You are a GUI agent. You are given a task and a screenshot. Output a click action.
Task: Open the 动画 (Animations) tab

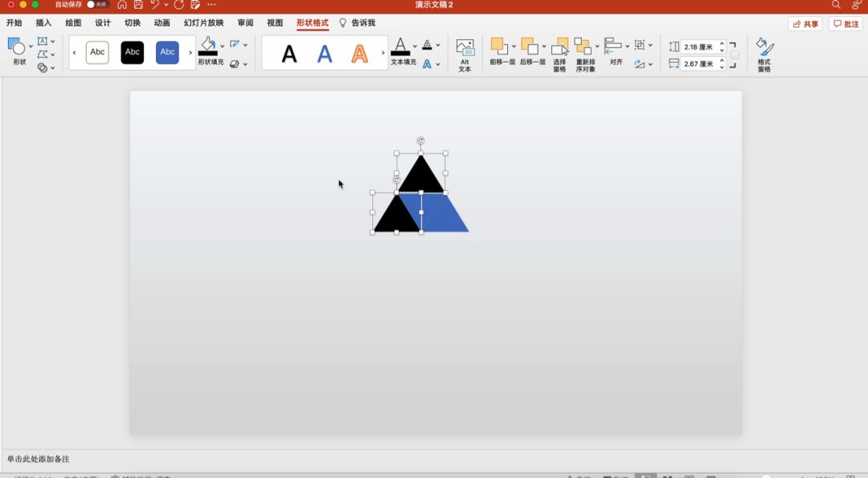pos(162,22)
